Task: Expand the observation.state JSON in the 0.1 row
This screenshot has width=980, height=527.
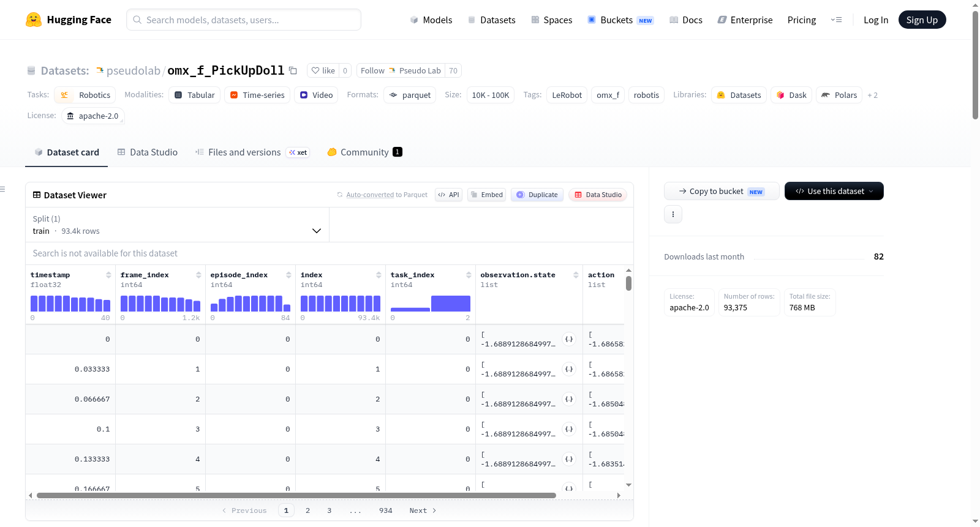Action: pyautogui.click(x=569, y=429)
